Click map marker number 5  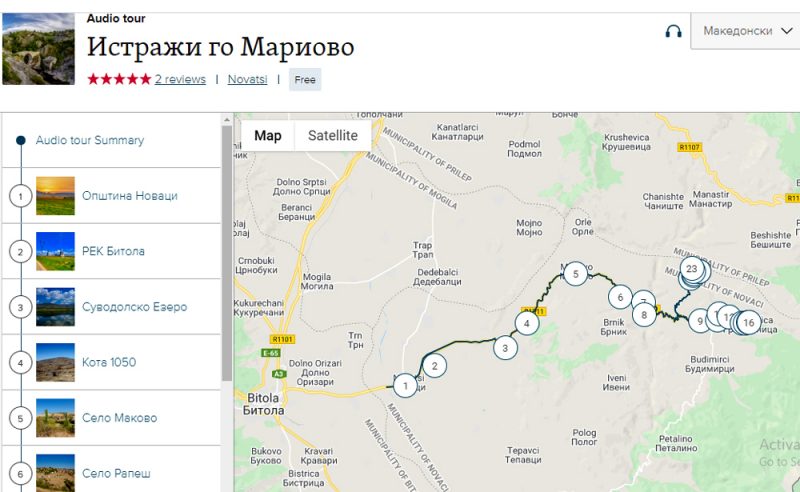[x=574, y=274]
